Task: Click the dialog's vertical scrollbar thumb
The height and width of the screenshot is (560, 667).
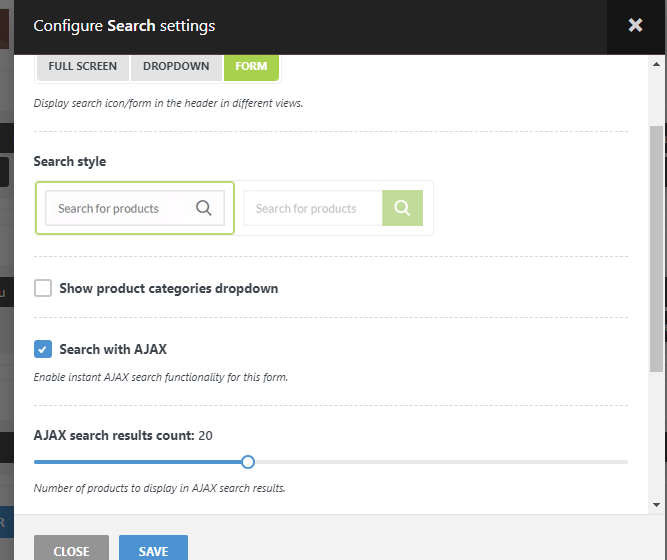Action: 656,250
